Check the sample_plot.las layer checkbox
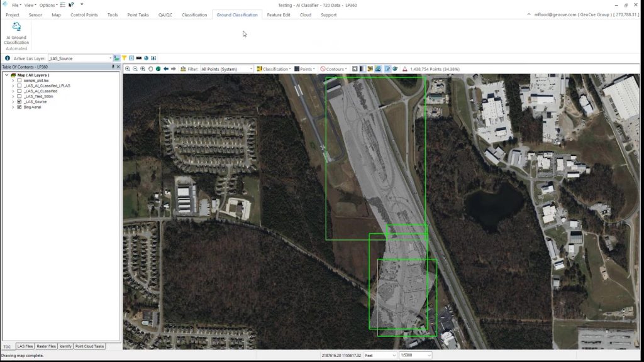Screen dimensions: 644x362 coord(19,80)
